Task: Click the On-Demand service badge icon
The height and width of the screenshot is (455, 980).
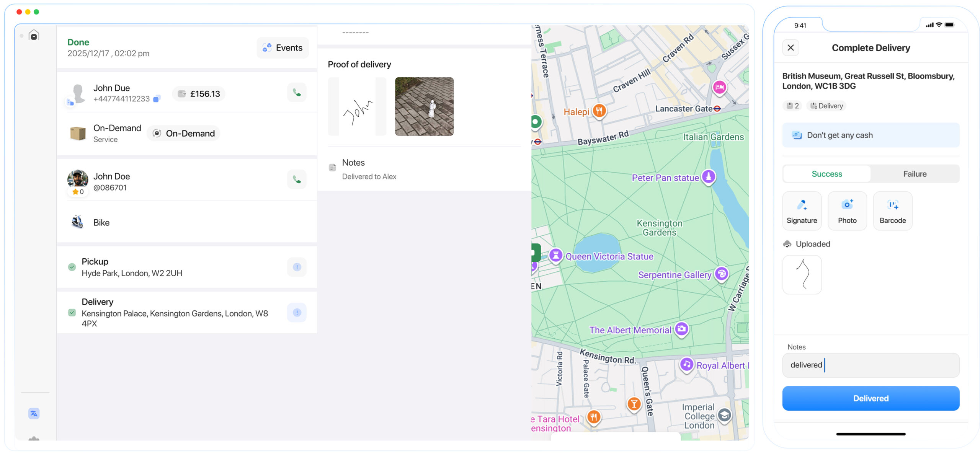Action: [157, 133]
